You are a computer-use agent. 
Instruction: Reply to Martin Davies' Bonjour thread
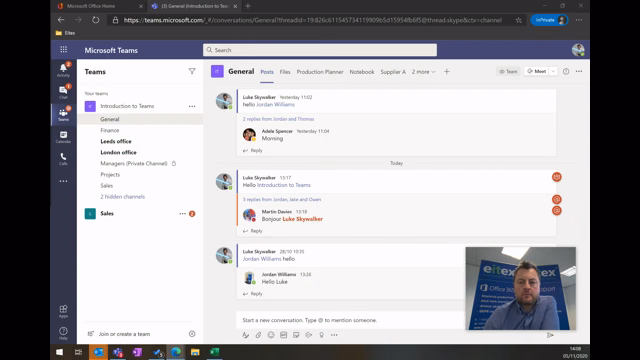click(253, 231)
